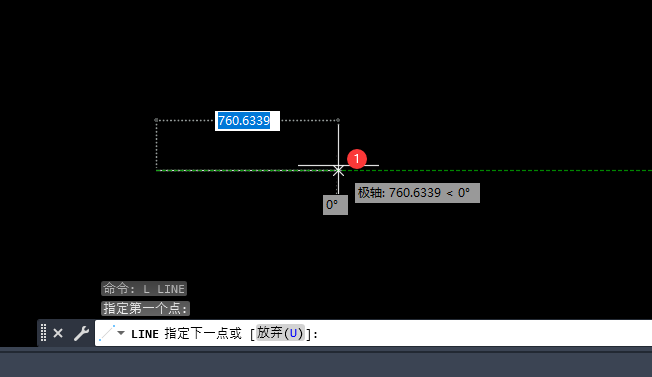Expand recent commands dropdown arrow
Viewport: 652px width, 377px height.
coord(121,333)
